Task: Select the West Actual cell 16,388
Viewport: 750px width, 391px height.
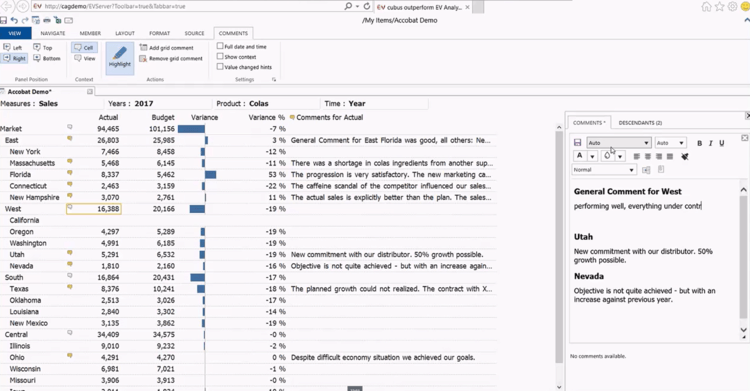Action: 94,209
